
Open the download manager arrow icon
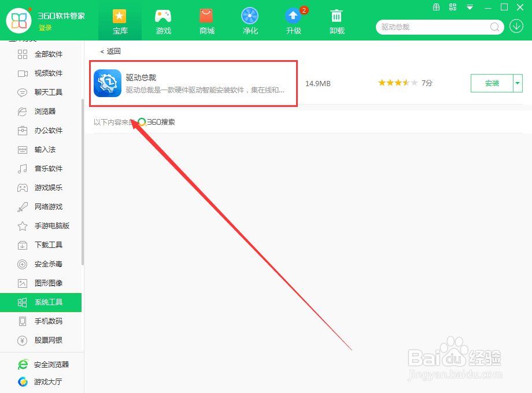pyautogui.click(x=516, y=26)
